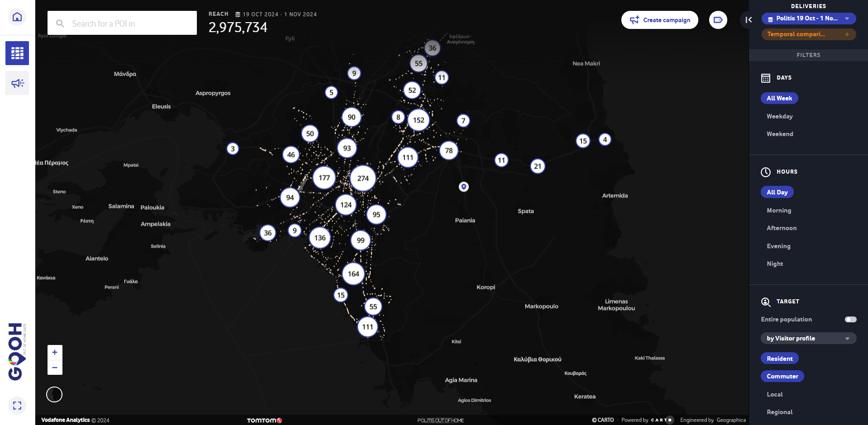
Task: Click the Hours clock icon
Action: pos(766,172)
